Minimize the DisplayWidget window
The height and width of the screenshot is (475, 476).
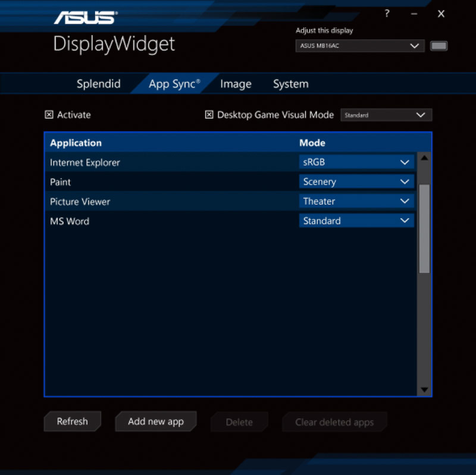click(x=414, y=14)
